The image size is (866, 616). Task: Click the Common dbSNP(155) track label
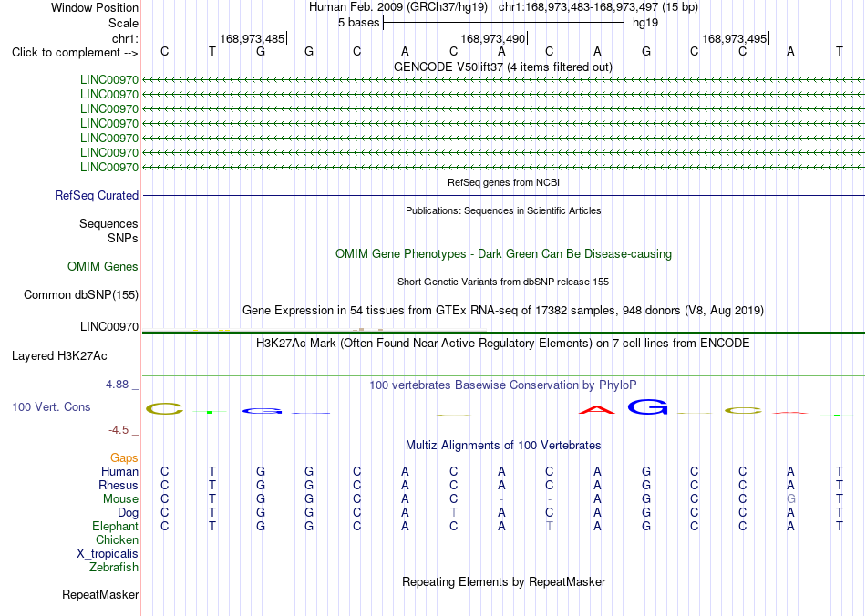click(81, 294)
